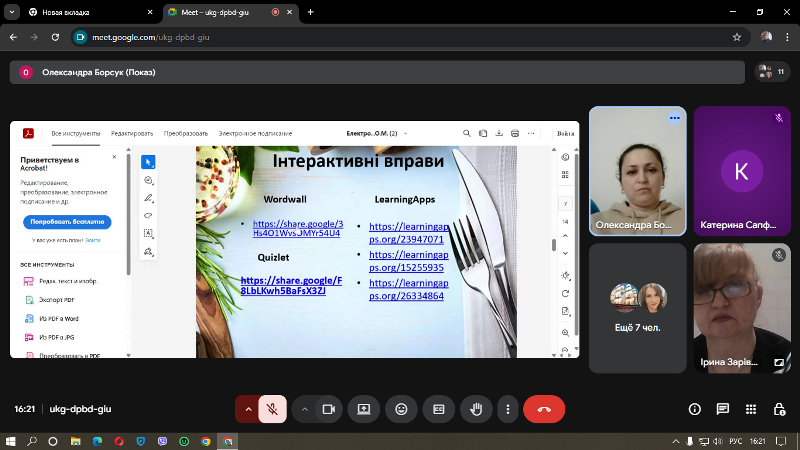Select the arrow selection tool
The height and width of the screenshot is (450, 800).
click(148, 162)
